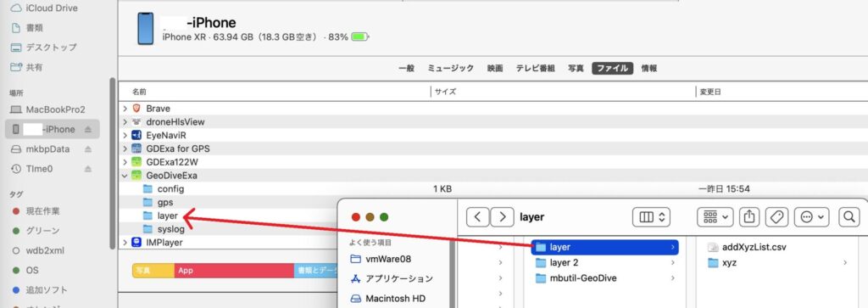The image size is (868, 308).
Task: Switch to the 情報 tab
Action: pyautogui.click(x=648, y=68)
